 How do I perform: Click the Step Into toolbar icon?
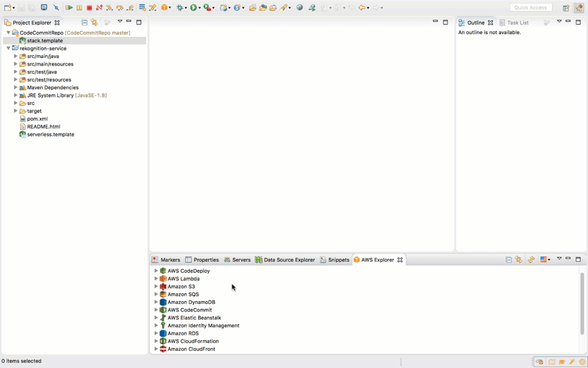pyautogui.click(x=109, y=7)
